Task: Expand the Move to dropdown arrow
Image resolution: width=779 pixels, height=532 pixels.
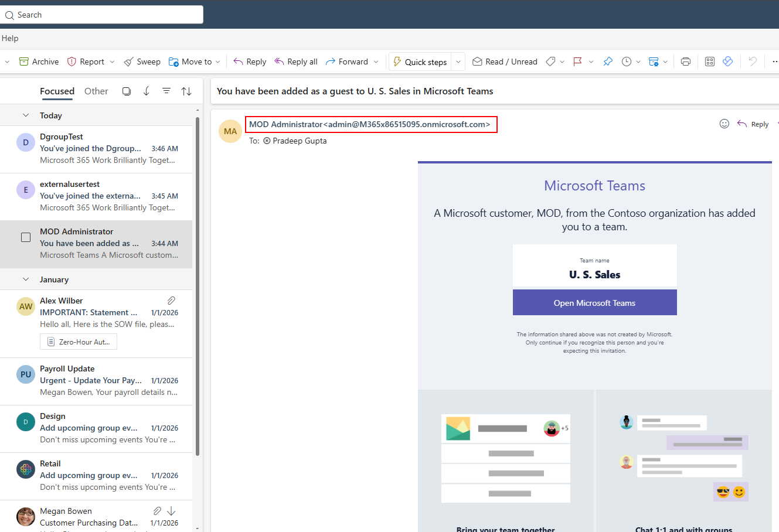Action: 218,62
